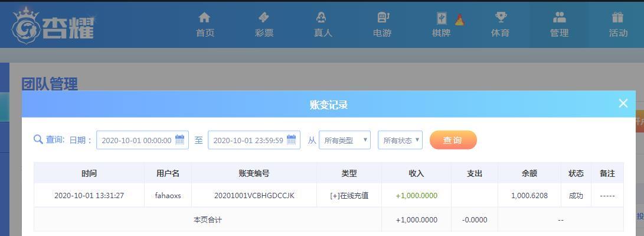Click the orange 查询 button
Viewport: 644px width, 236px height.
point(453,140)
